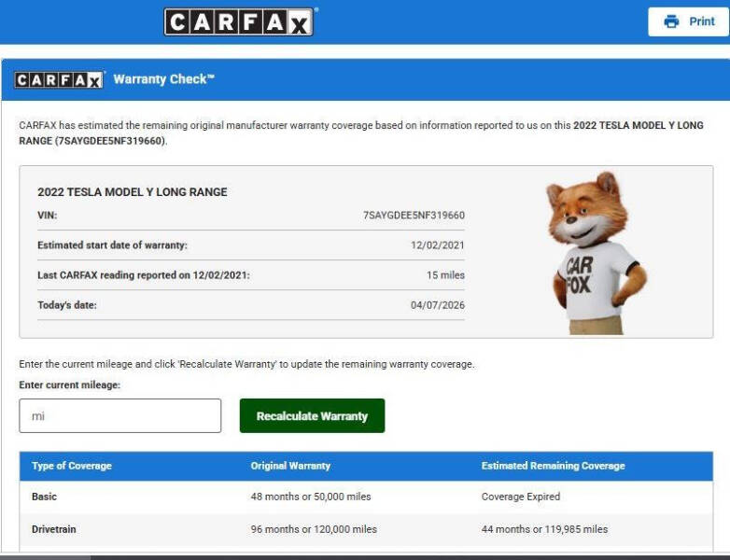Select the VIN value 7SAYGDEE5NF319660 in details card
This screenshot has width=730, height=560.
(x=414, y=215)
